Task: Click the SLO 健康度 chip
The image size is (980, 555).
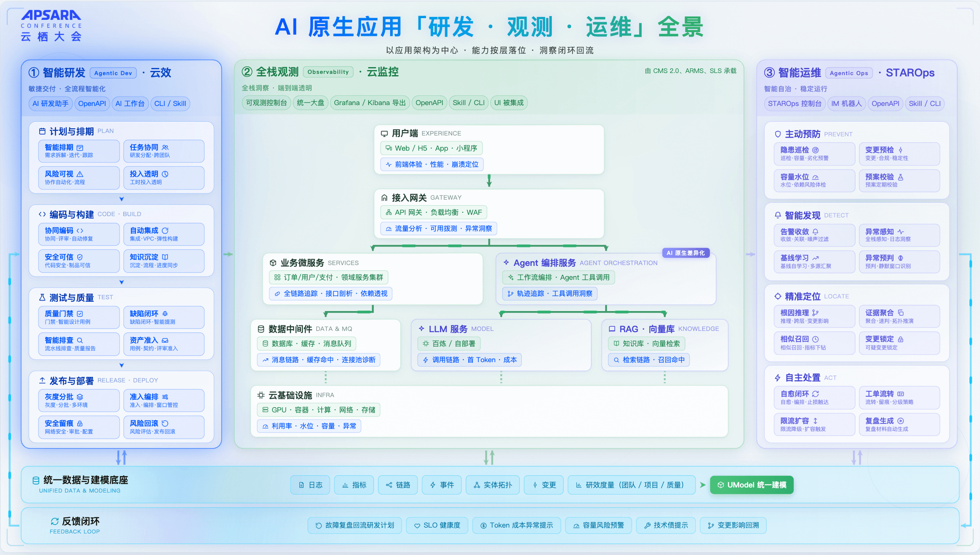Action: click(x=437, y=525)
